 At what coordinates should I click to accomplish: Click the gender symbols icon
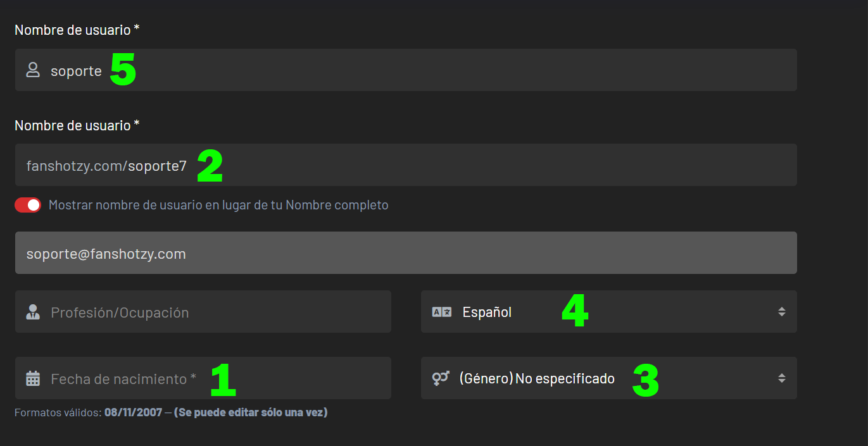click(x=441, y=378)
